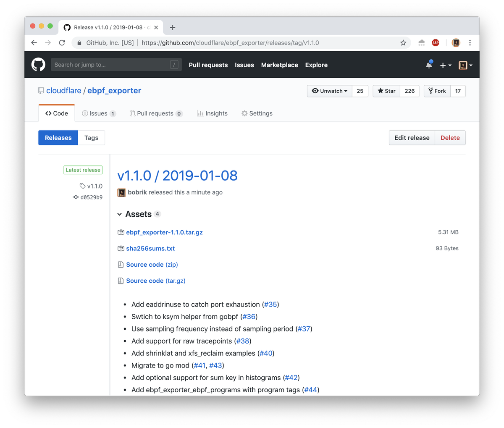Open pull request #38
Screen dimensions: 504x428
click(x=243, y=341)
